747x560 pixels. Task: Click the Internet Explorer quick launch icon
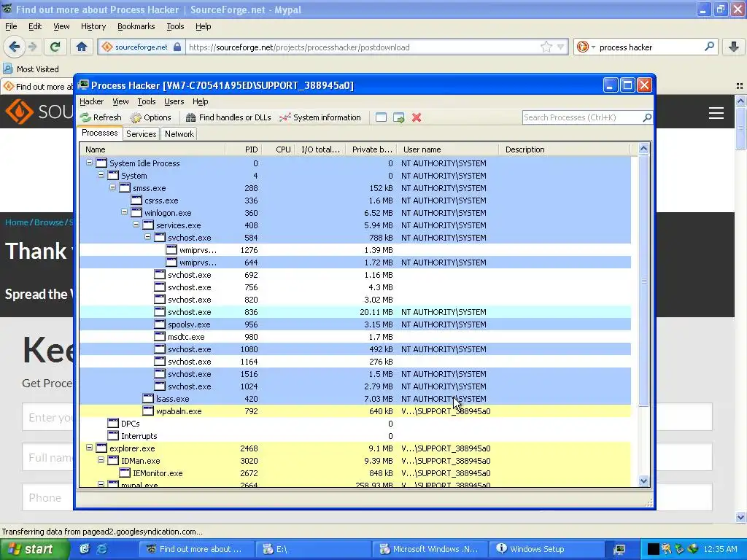click(x=102, y=548)
